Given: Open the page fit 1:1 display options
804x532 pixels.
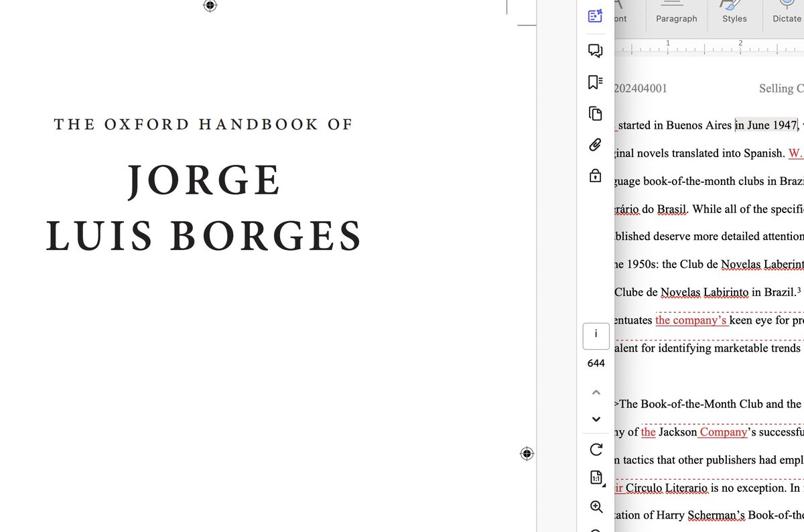Looking at the screenshot, I should tap(596, 478).
